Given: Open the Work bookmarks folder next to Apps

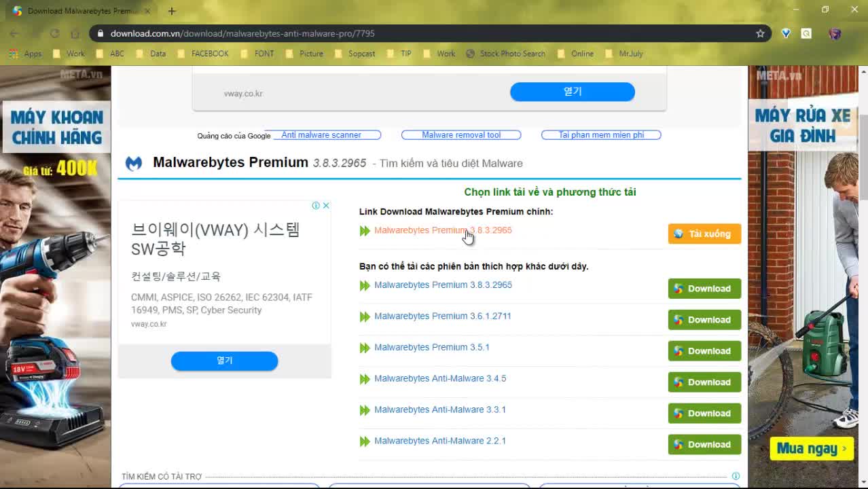Looking at the screenshot, I should (x=69, y=54).
